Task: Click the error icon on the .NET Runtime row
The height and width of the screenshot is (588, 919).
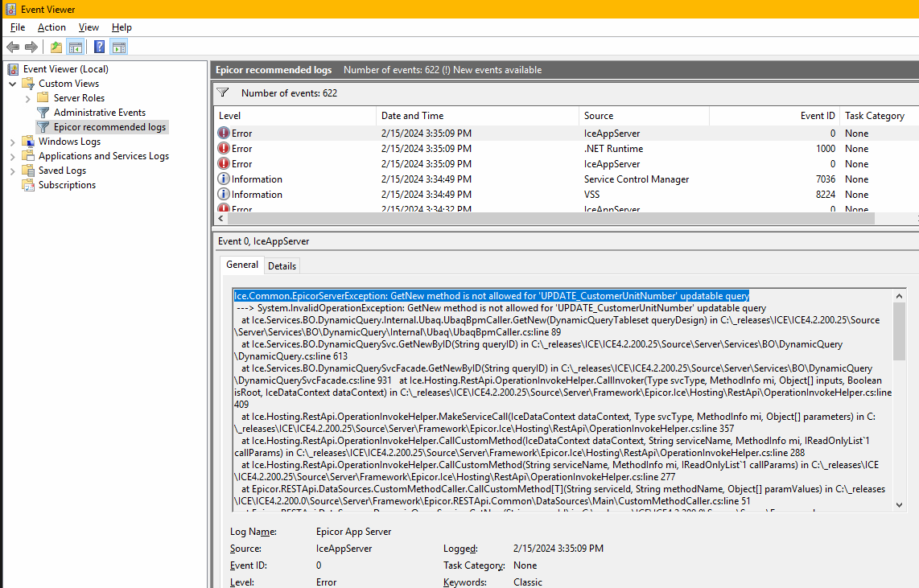Action: (223, 149)
